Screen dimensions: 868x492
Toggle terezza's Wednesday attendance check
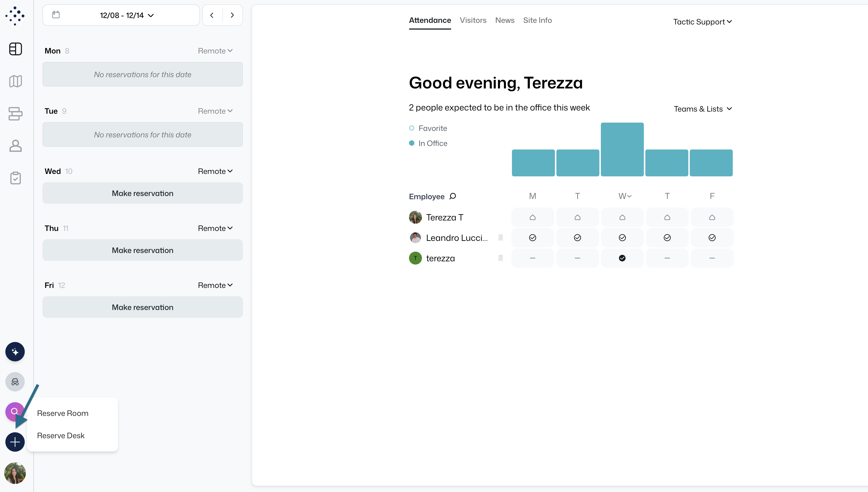pyautogui.click(x=622, y=258)
